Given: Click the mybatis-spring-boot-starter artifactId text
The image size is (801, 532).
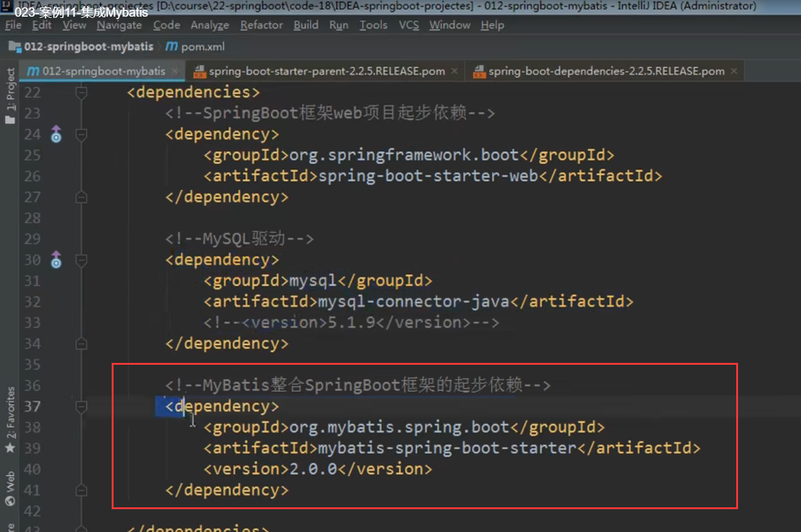Looking at the screenshot, I should coord(447,449).
